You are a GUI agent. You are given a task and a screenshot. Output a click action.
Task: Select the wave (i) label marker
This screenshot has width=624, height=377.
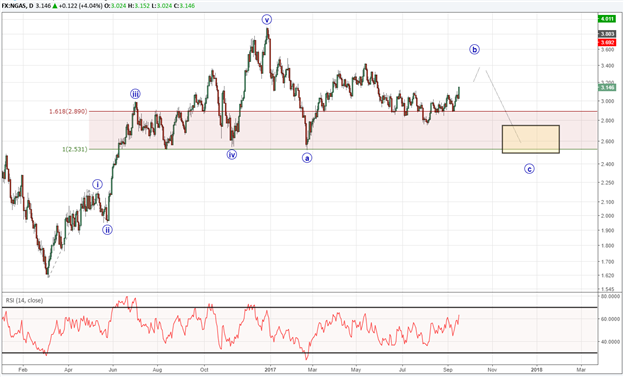pos(98,184)
